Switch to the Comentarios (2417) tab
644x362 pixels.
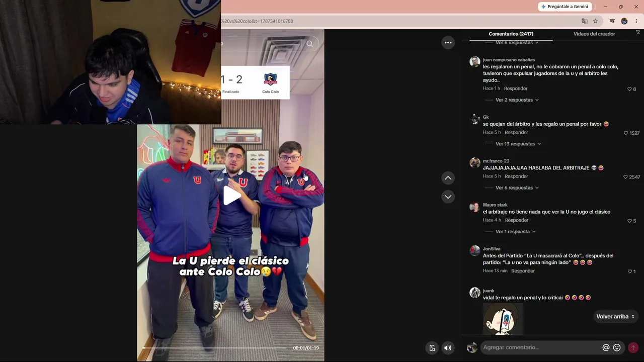tap(511, 34)
